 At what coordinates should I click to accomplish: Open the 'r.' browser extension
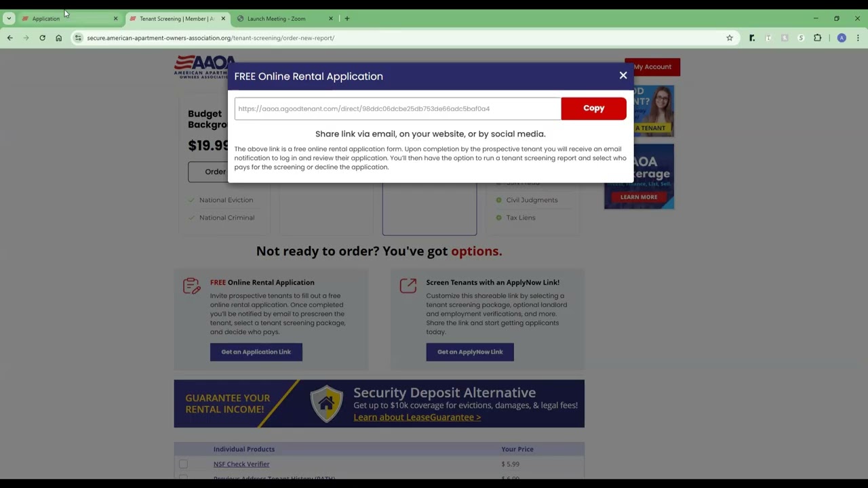point(752,38)
